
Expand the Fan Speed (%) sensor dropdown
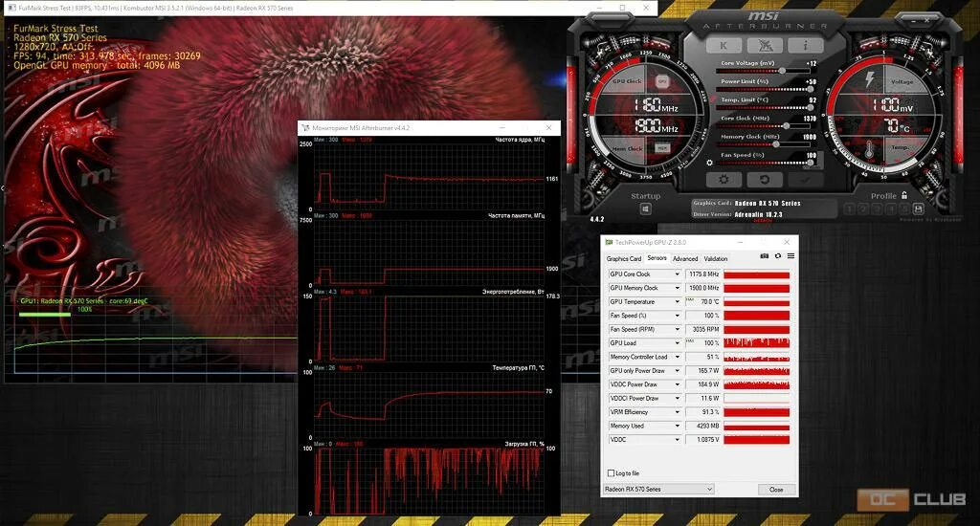(x=677, y=316)
